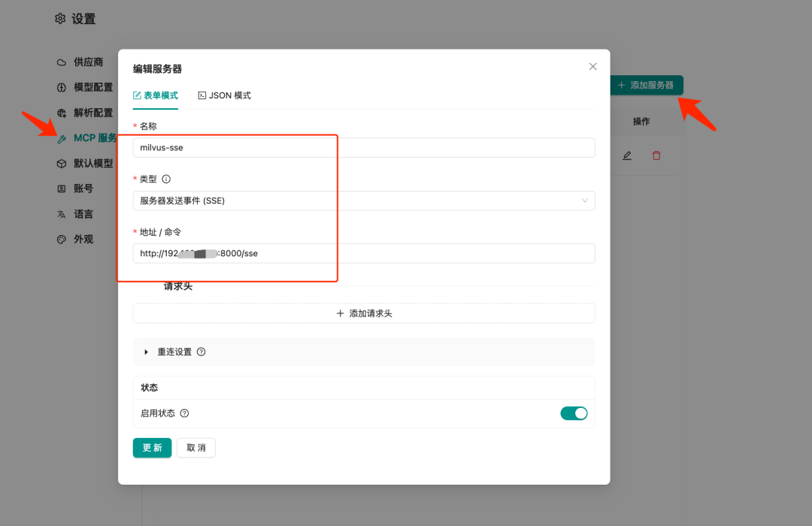
Task: Click the account icon next to 账号
Action: (x=62, y=189)
